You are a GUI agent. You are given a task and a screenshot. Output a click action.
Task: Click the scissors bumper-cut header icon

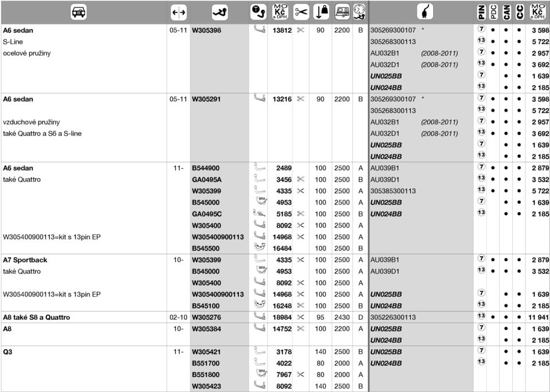301,12
